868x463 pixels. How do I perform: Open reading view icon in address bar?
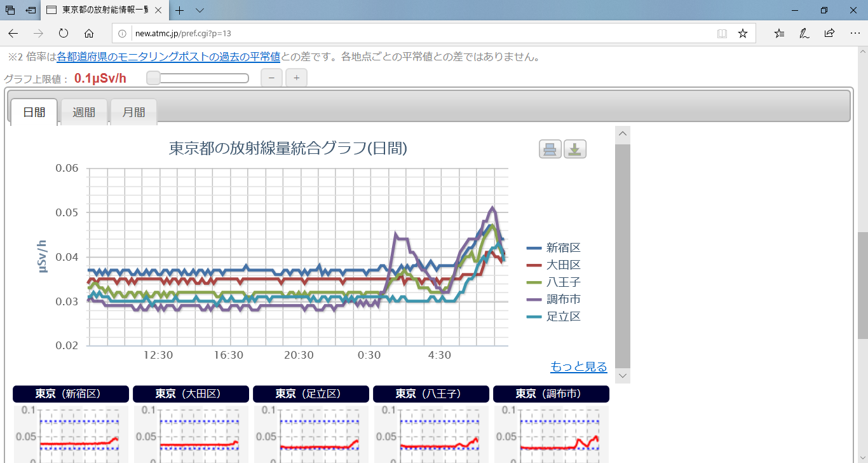pos(722,33)
